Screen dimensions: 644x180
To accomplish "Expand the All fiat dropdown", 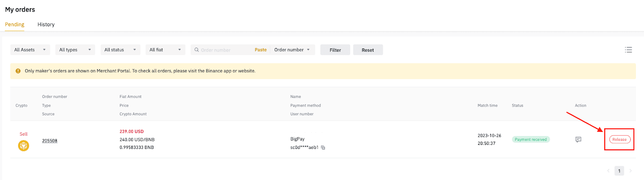I will [165, 50].
